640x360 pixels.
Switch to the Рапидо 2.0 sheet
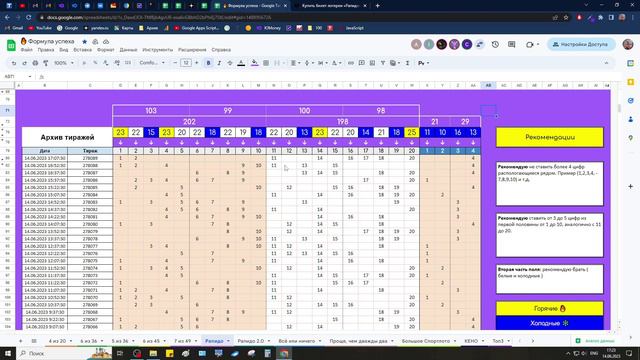[x=251, y=341]
